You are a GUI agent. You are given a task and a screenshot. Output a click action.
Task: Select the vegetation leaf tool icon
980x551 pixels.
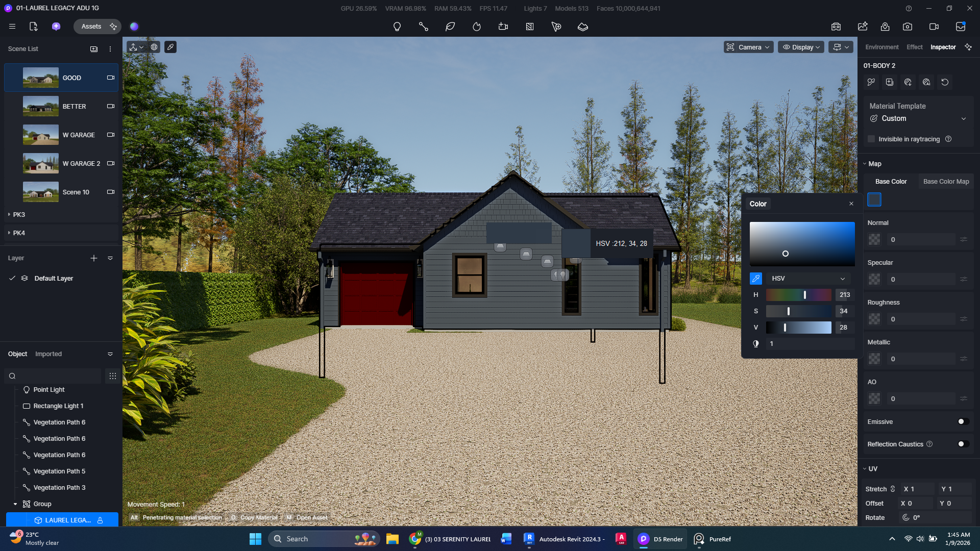click(450, 27)
